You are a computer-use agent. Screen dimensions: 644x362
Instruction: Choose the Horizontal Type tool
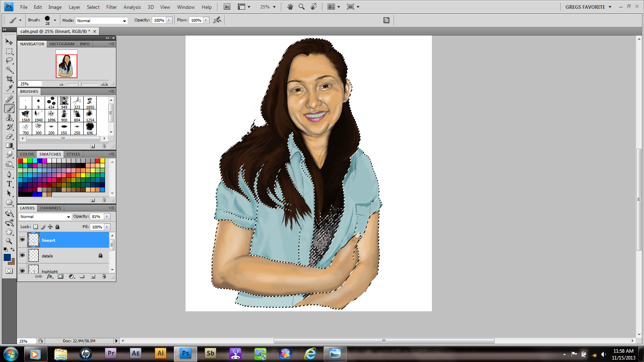pyautogui.click(x=9, y=184)
